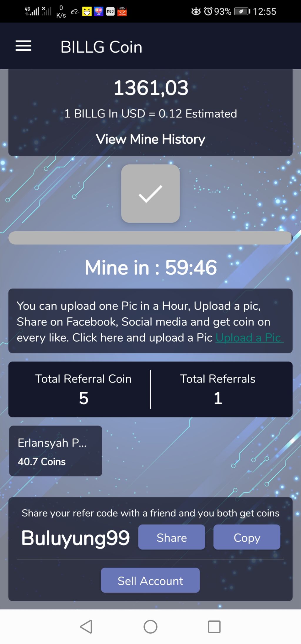Tap the mining progress bar
This screenshot has height=644, width=301.
point(150,238)
